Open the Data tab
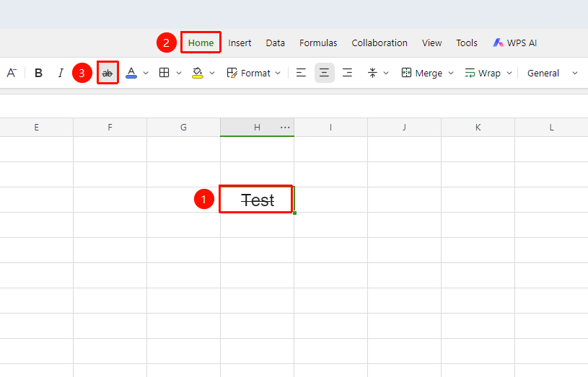Viewport: 588px width, 377px height. [276, 43]
